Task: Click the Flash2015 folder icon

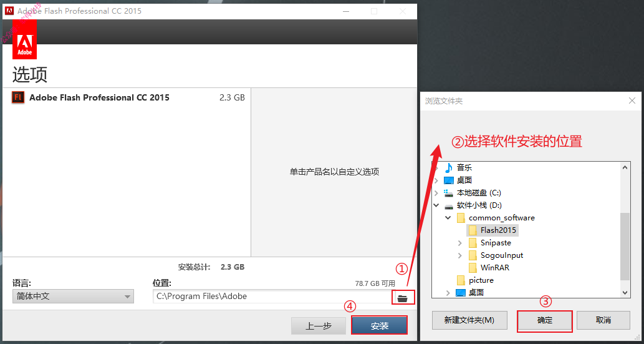Action: pyautogui.click(x=473, y=230)
